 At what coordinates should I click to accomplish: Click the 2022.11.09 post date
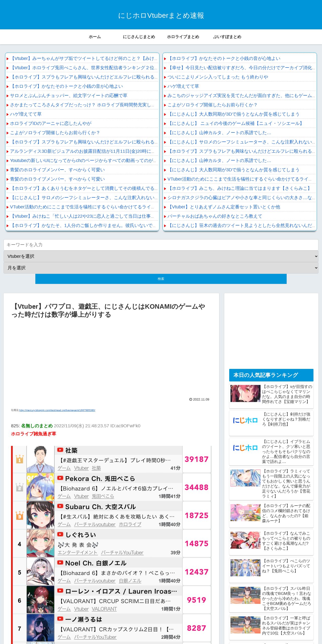point(199,399)
